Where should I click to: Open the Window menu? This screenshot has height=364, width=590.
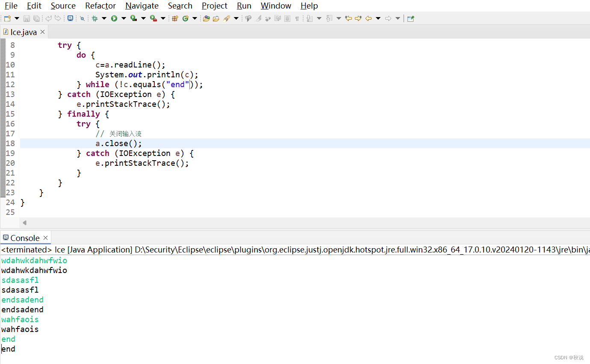276,6
